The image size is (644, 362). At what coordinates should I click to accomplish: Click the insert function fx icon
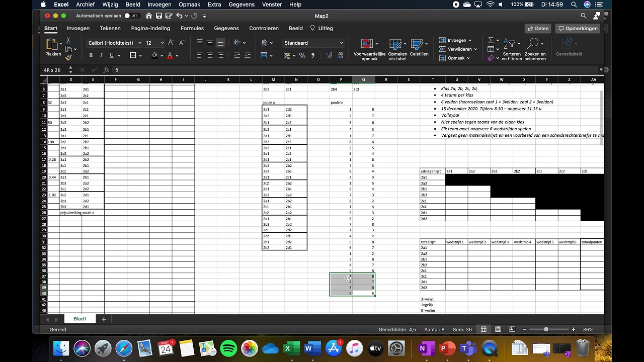tap(106, 70)
